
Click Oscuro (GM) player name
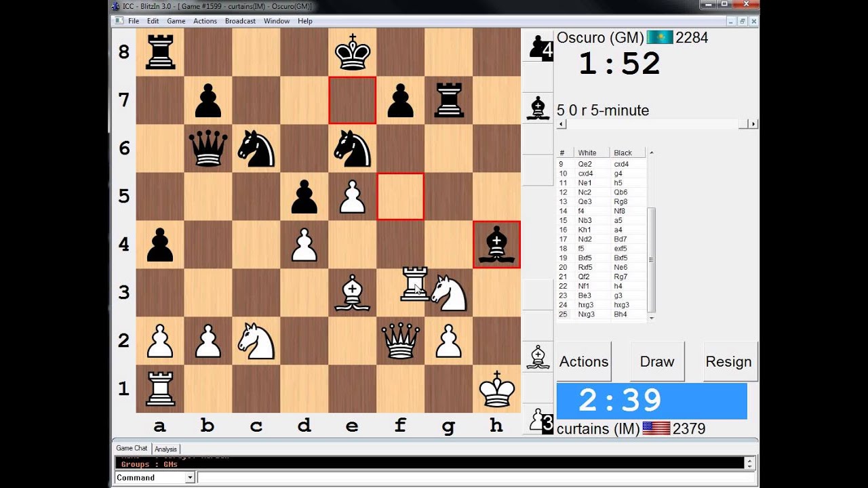tap(599, 37)
